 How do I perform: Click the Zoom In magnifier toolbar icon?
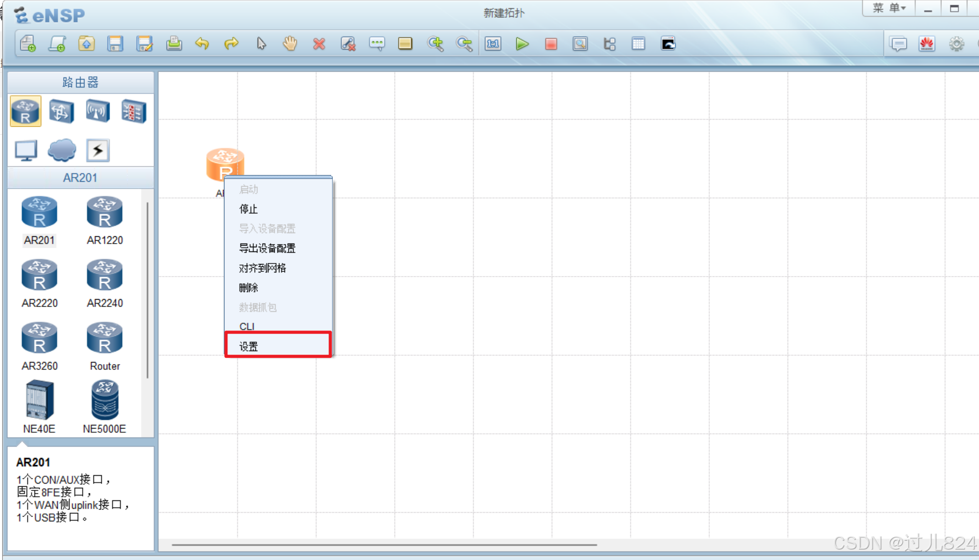click(x=436, y=43)
